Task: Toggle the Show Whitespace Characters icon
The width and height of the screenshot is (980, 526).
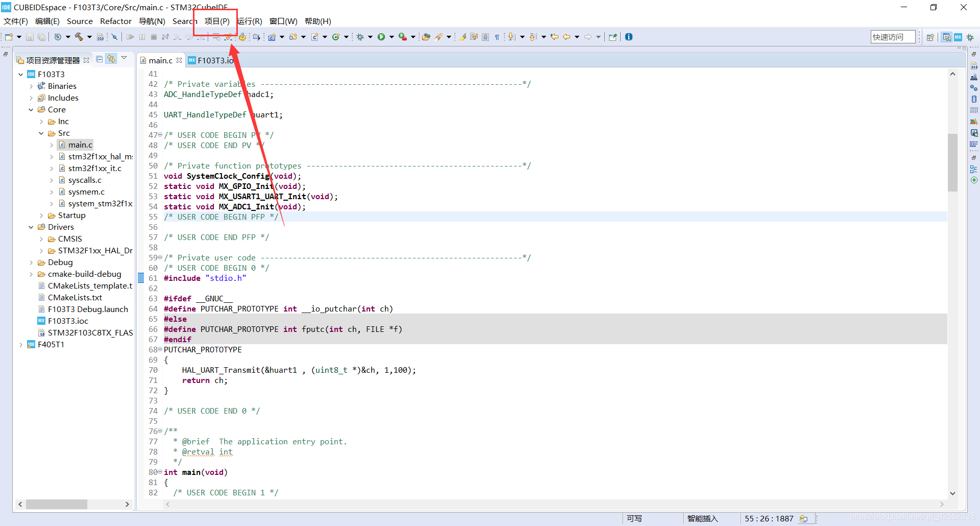Action: [x=498, y=37]
